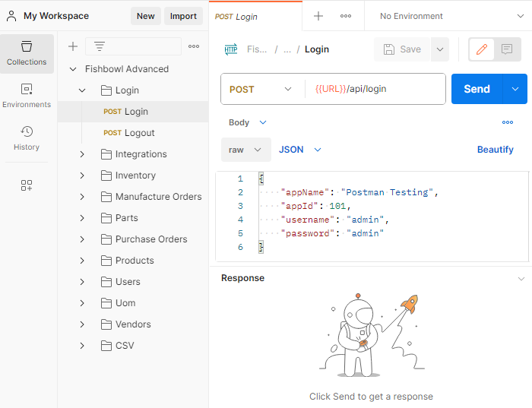Image resolution: width=532 pixels, height=408 pixels.
Task: Open the History sidebar tab
Action: [x=27, y=138]
